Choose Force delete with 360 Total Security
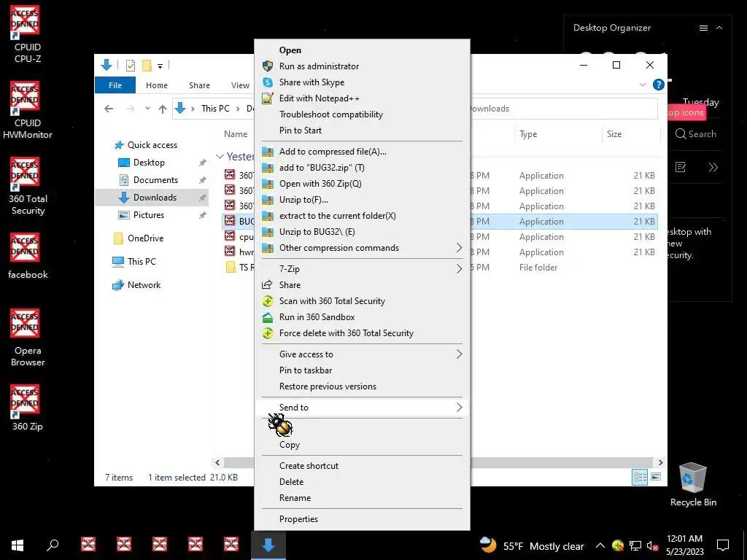The height and width of the screenshot is (560, 747). coord(362,332)
